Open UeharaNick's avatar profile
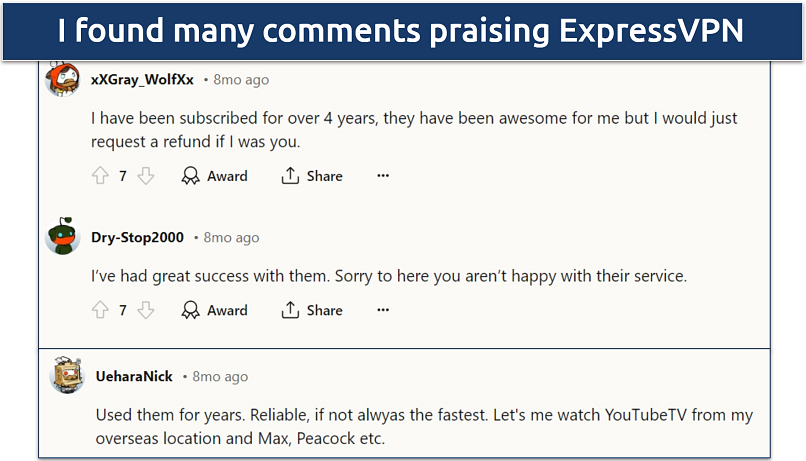 pyautogui.click(x=68, y=377)
